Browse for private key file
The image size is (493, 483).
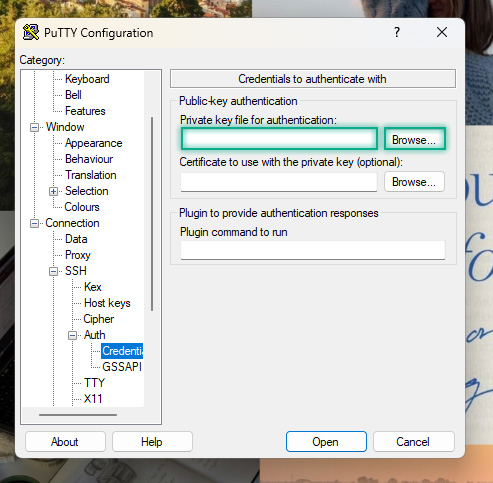414,140
